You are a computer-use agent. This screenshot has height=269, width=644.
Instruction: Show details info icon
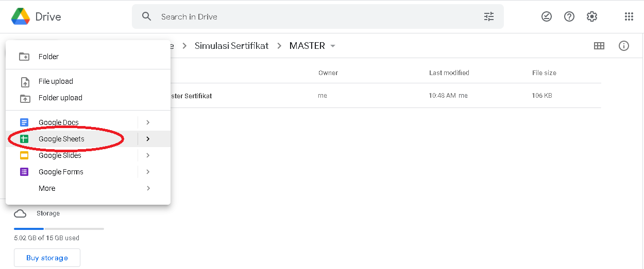click(x=624, y=46)
